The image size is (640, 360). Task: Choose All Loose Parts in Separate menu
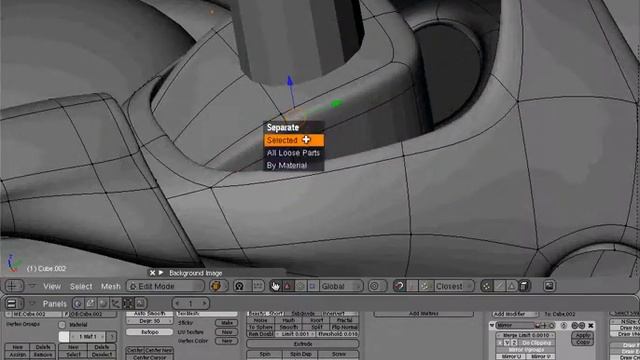pyautogui.click(x=294, y=153)
